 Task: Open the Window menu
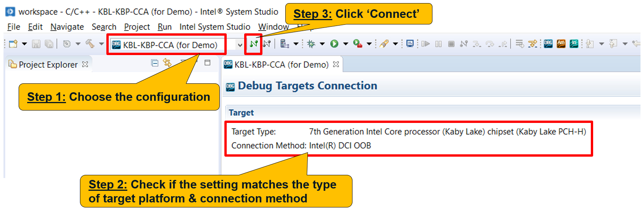tap(273, 27)
